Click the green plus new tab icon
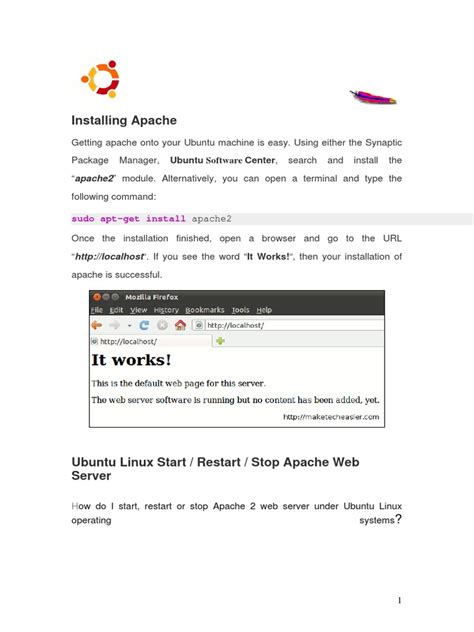474x632 pixels. (x=220, y=341)
